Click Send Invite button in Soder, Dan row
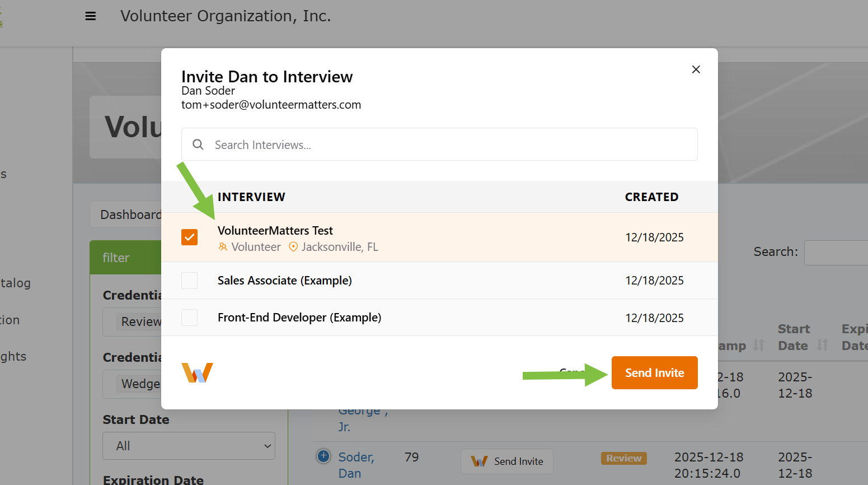The image size is (868, 485). [x=507, y=461]
